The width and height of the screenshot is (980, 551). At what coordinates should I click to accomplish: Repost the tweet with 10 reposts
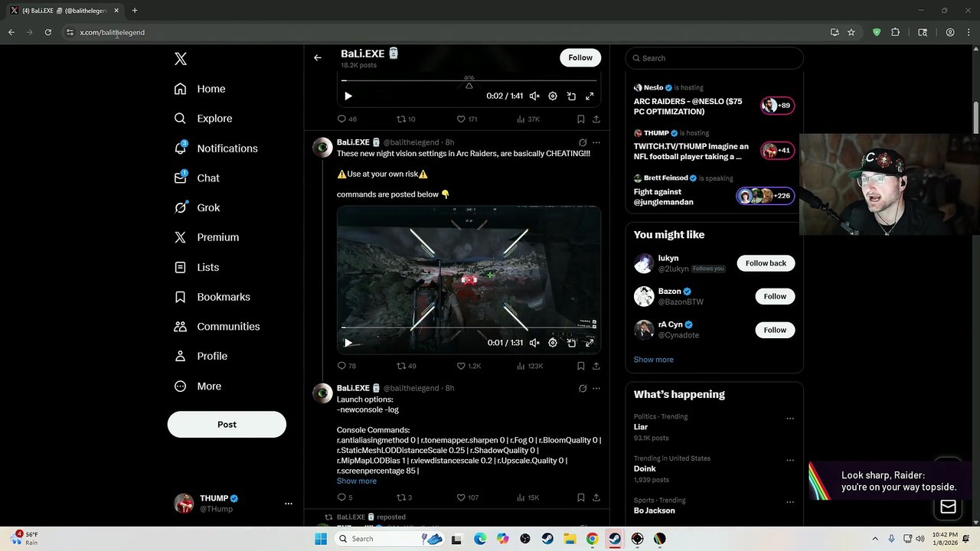tap(406, 119)
